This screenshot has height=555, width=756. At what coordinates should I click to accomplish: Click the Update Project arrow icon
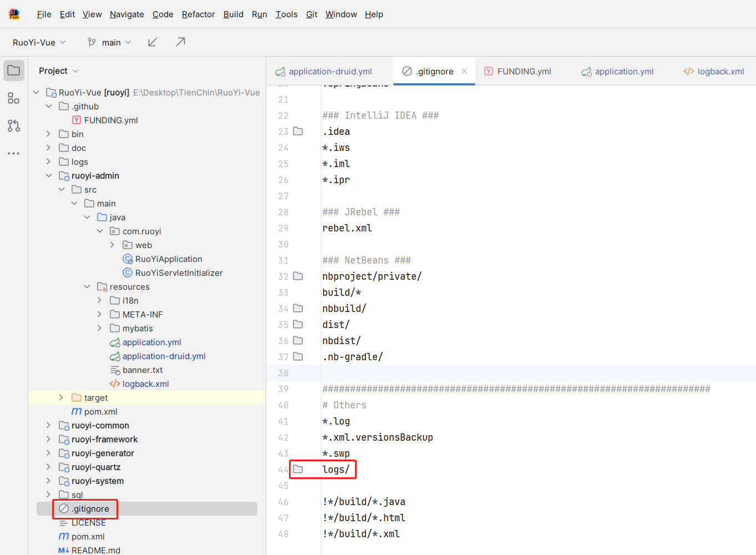(153, 42)
